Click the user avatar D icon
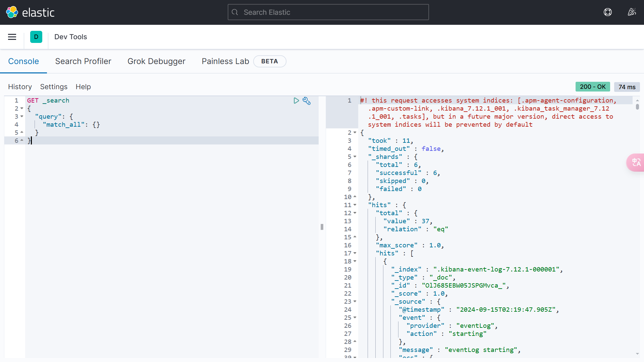The width and height of the screenshot is (644, 362). 36,37
